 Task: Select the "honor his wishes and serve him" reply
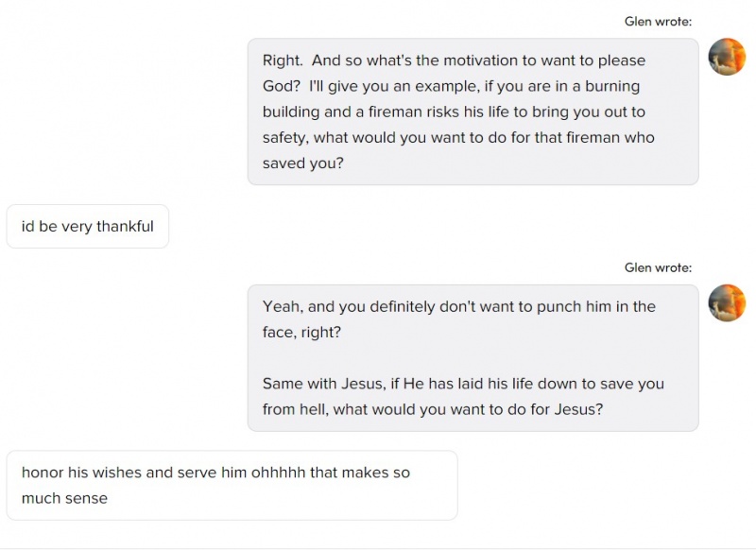[x=232, y=485]
